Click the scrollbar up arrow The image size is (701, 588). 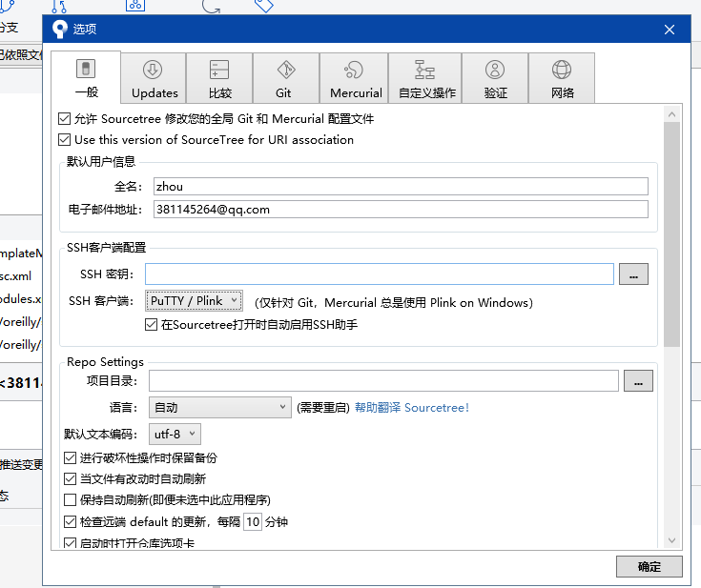click(671, 114)
